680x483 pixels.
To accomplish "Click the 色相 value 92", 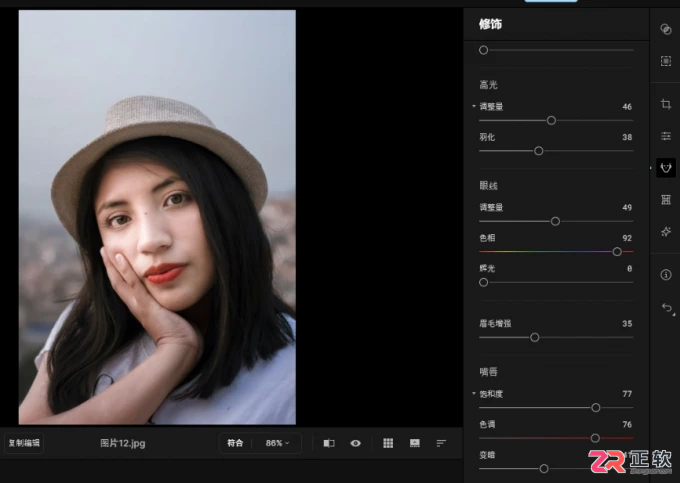I will 627,238.
